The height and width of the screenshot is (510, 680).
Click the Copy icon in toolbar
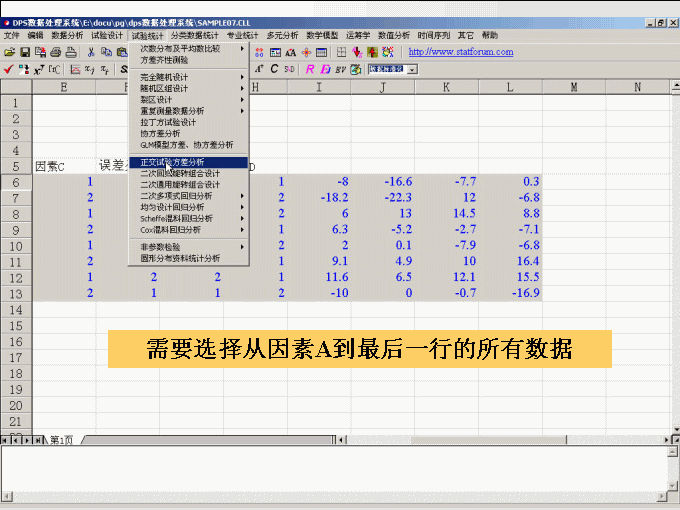tap(106, 52)
